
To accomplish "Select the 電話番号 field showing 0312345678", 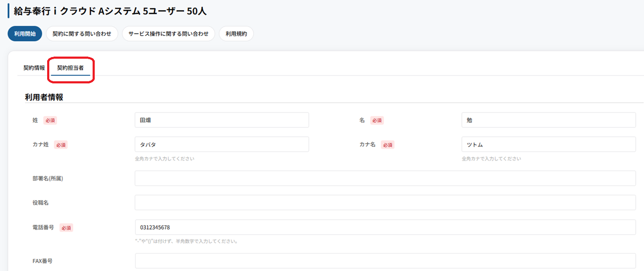I will pos(385,227).
